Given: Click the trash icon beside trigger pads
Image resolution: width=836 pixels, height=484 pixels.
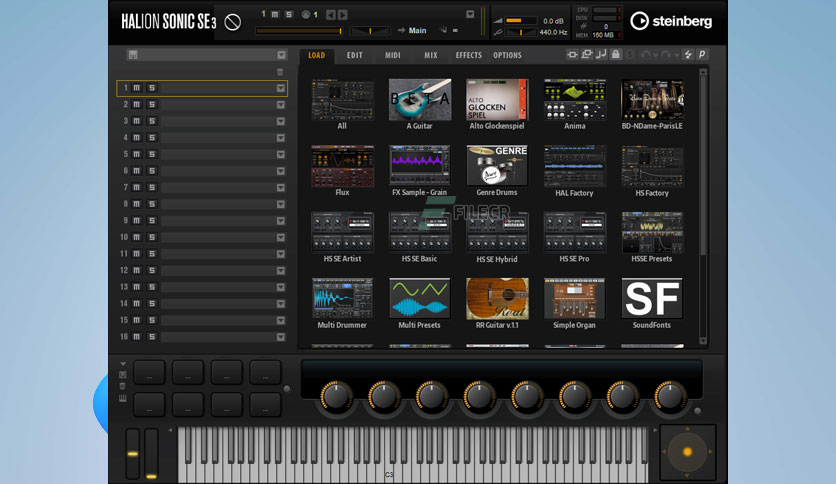Looking at the screenshot, I should coord(123,386).
